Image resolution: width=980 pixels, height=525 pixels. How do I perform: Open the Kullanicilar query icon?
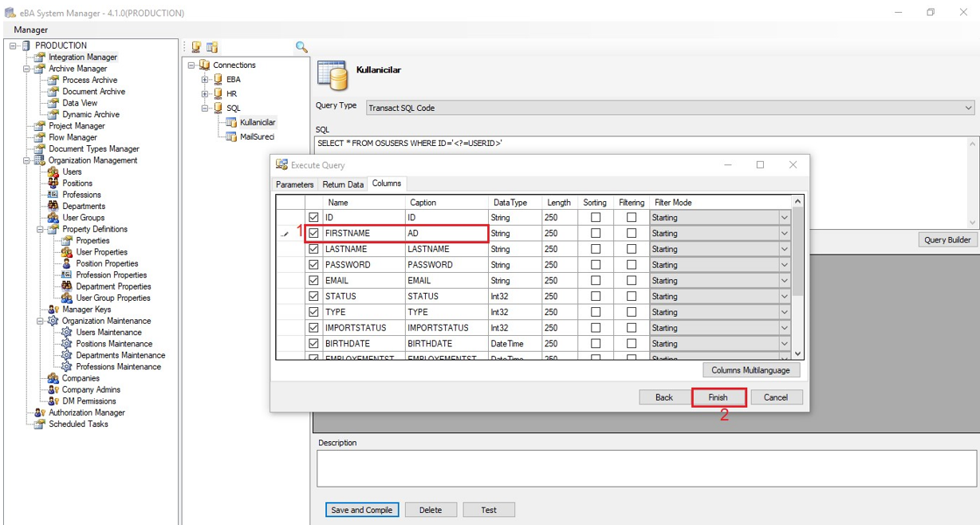231,122
